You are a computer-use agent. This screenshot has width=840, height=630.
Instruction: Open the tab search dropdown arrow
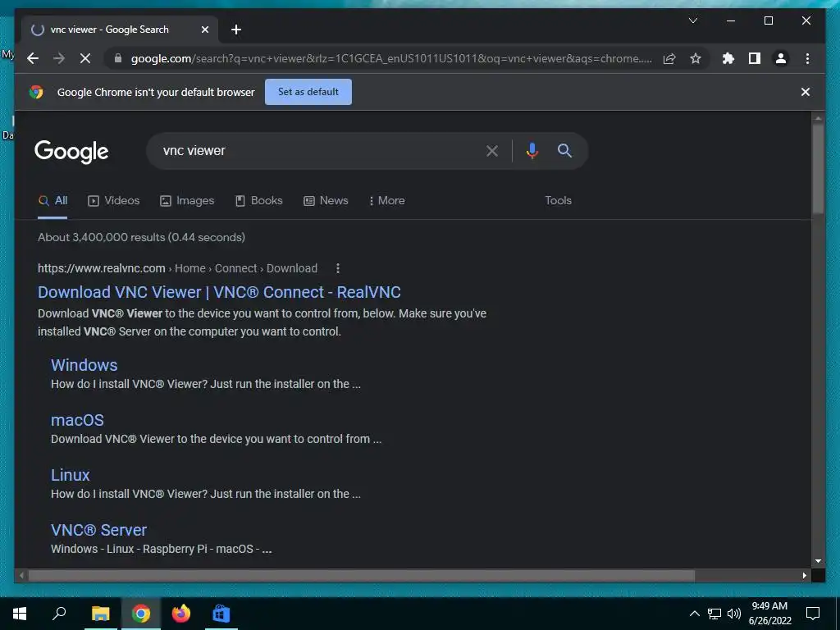[x=692, y=21]
